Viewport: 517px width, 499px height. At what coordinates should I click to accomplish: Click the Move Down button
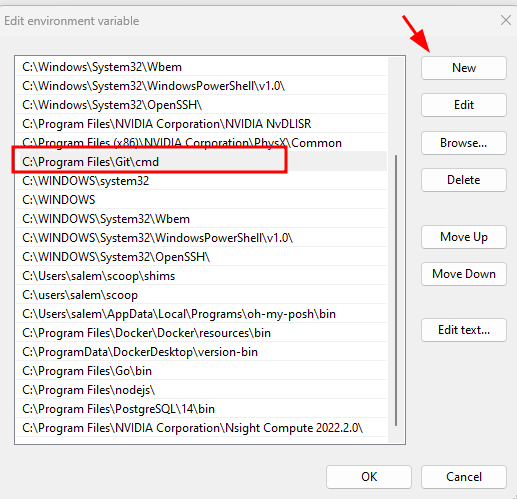pos(464,274)
